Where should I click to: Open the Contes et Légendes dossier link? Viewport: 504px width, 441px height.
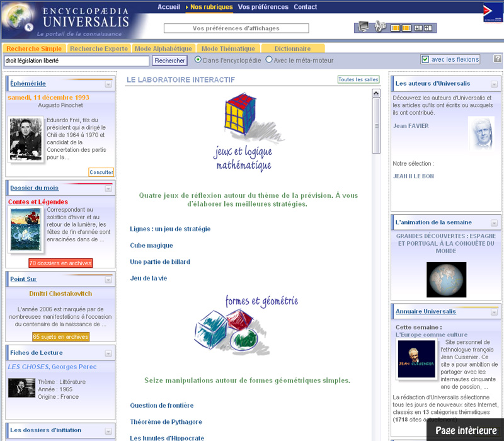pyautogui.click(x=38, y=202)
